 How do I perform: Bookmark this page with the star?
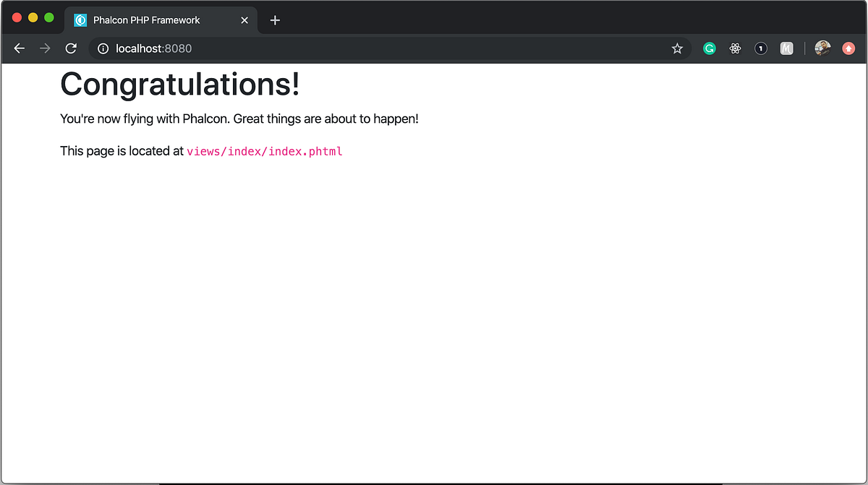677,48
